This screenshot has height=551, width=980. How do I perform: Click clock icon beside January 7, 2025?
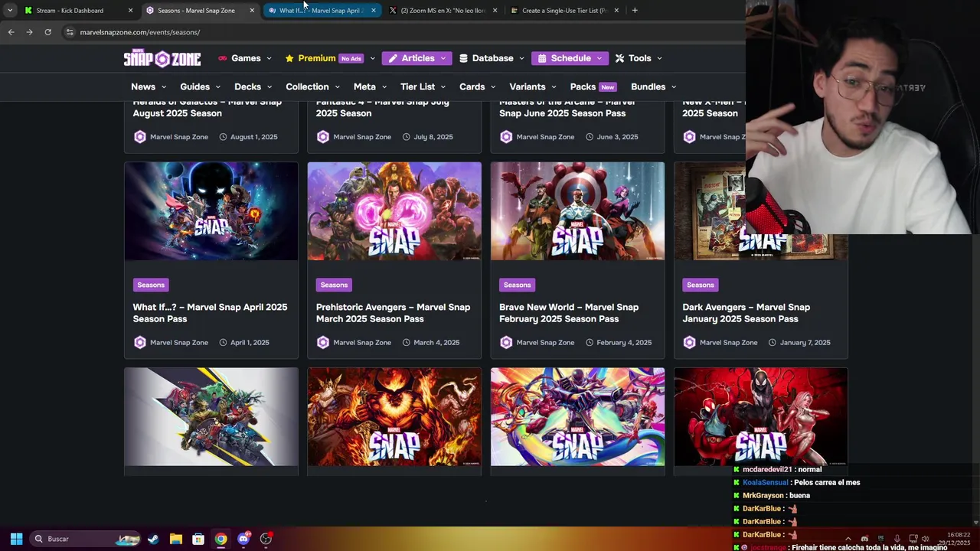772,342
